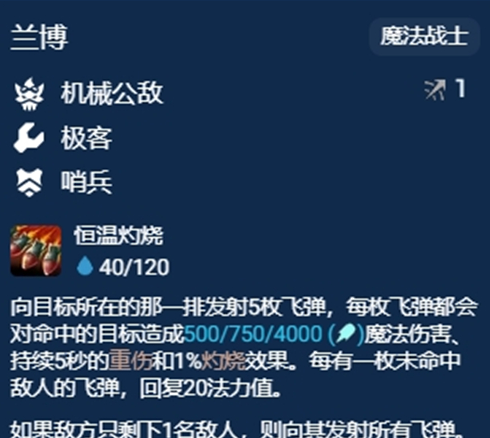Click the ability power icon in parentheses
This screenshot has height=438, width=490.
coord(346,334)
